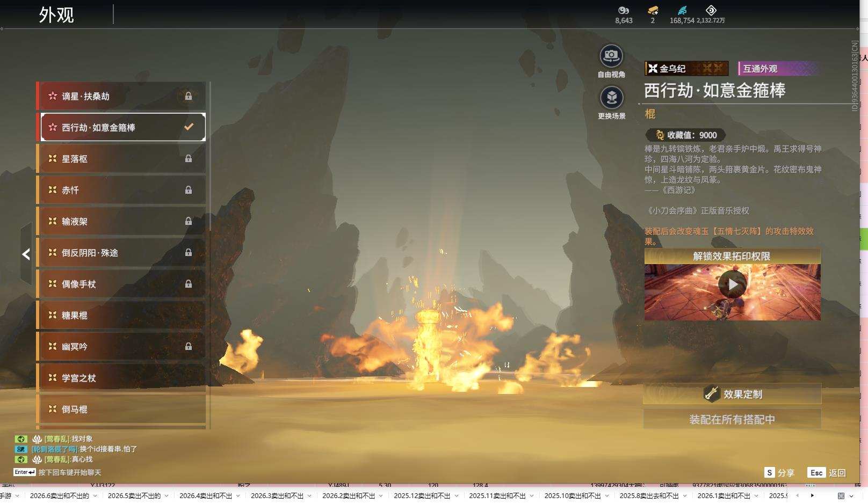Open dropdown arrow on 2026.2卖出和不出 tab
This screenshot has height=504, width=868.
coord(381,496)
